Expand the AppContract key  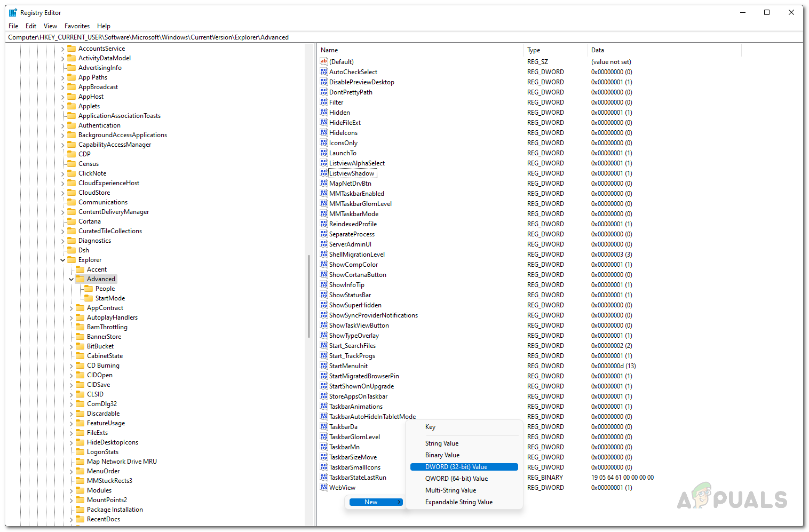click(71, 308)
